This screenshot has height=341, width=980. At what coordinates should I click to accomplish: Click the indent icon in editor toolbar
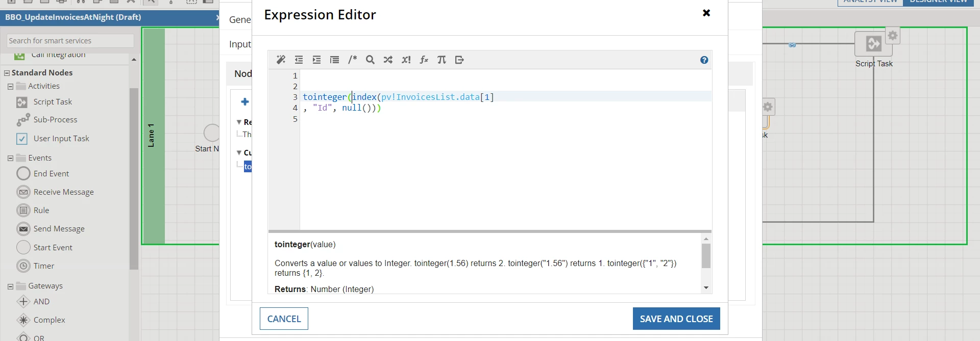click(316, 60)
